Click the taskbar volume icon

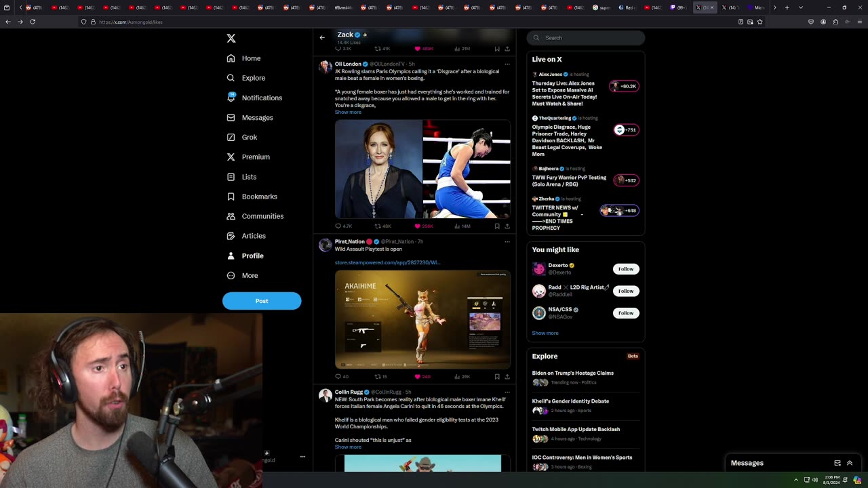click(x=815, y=480)
